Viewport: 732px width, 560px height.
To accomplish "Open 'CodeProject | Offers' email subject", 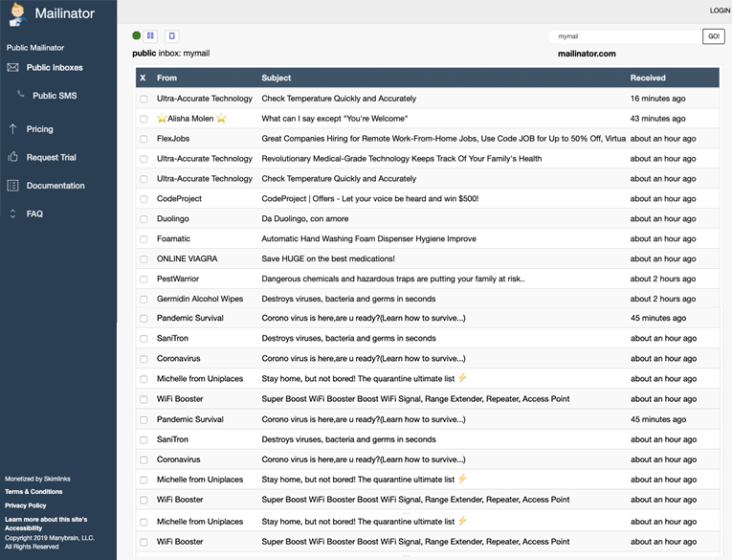I will [x=370, y=199].
